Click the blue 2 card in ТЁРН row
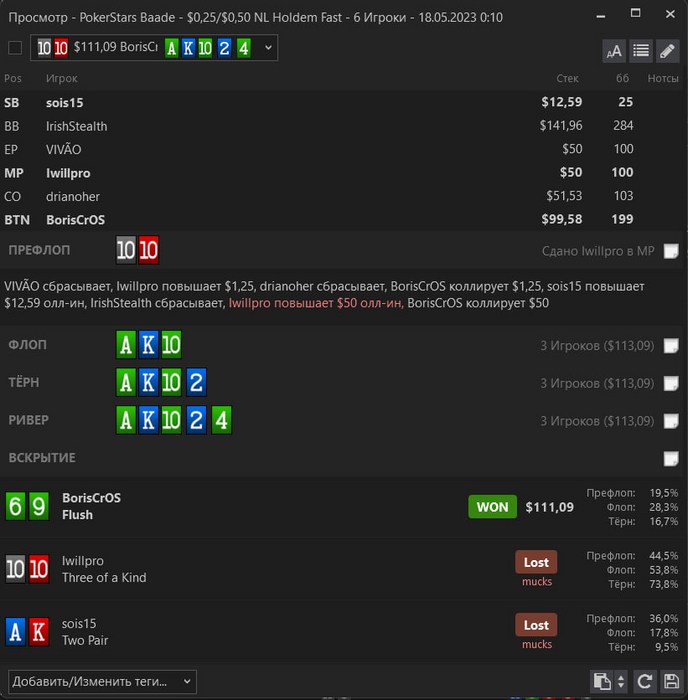This screenshot has width=688, height=700. (196, 383)
